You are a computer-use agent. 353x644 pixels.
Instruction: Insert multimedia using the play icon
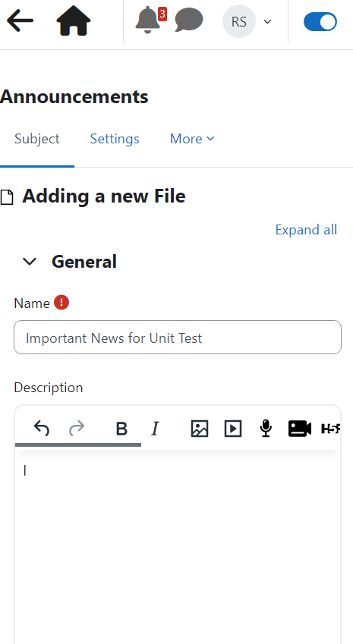coord(233,429)
